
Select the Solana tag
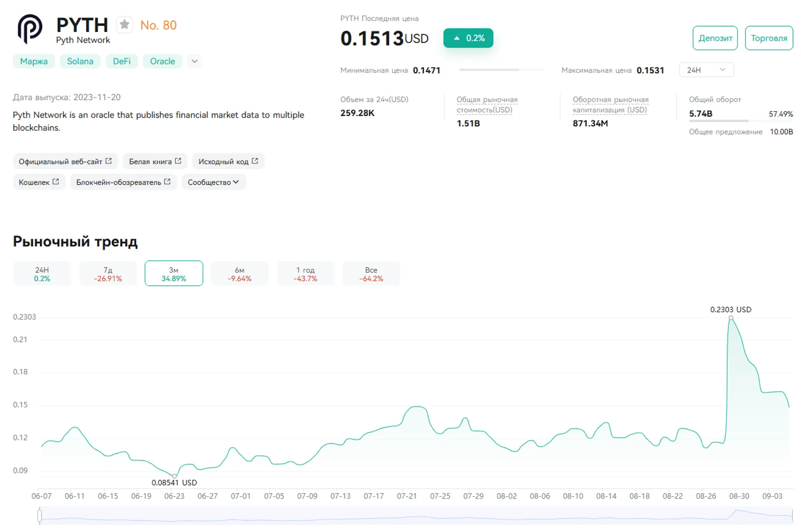point(80,61)
